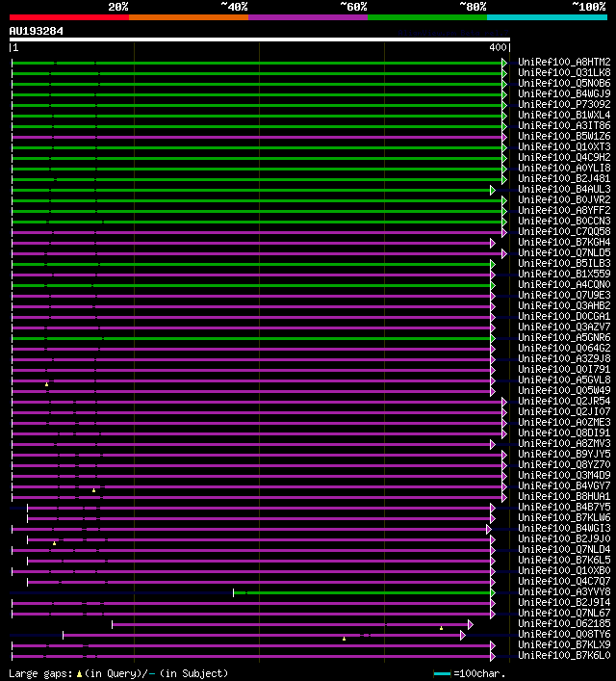Open the UniRef100_P73092 hit label
The width and height of the screenshot is (616, 681).
click(564, 104)
